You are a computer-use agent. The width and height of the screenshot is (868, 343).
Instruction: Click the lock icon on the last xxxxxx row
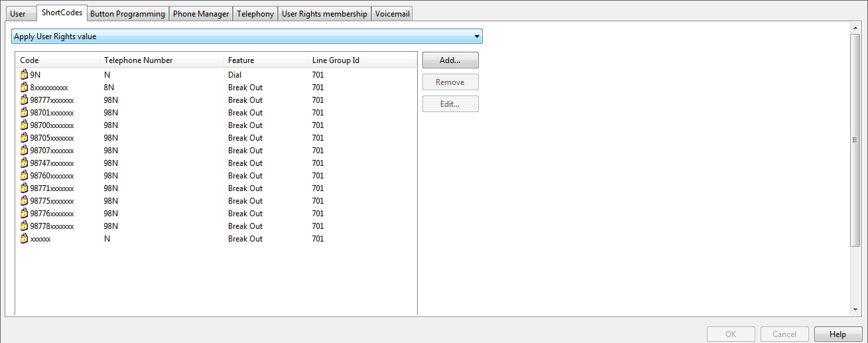tap(25, 238)
